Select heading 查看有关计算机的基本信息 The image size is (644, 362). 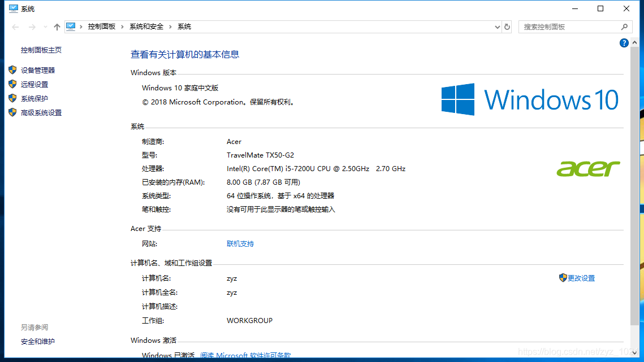[x=185, y=54]
